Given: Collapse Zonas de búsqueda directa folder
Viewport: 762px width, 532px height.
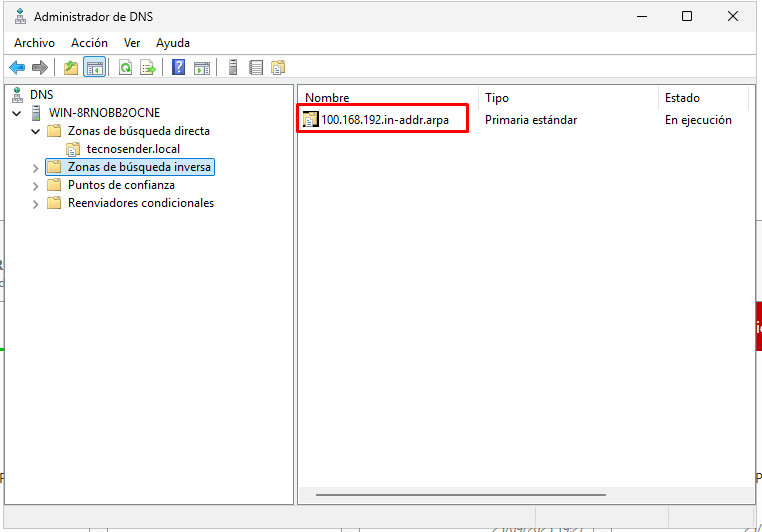Looking at the screenshot, I should tap(36, 131).
